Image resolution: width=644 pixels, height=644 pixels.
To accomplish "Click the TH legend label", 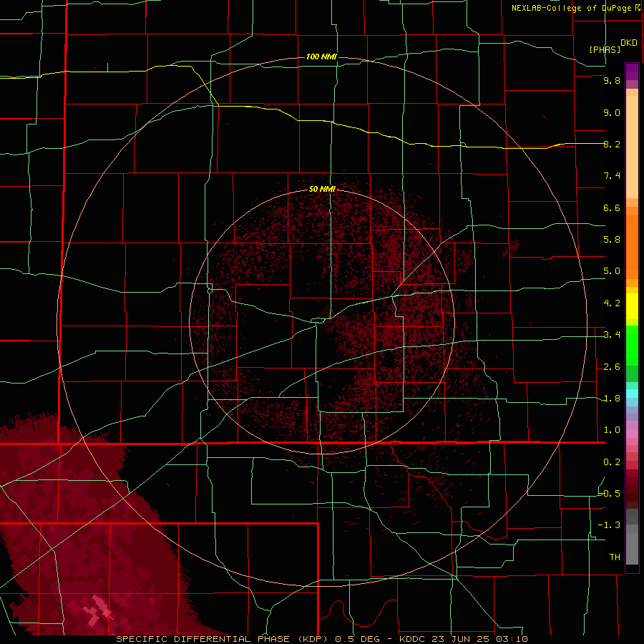I will 615,557.
